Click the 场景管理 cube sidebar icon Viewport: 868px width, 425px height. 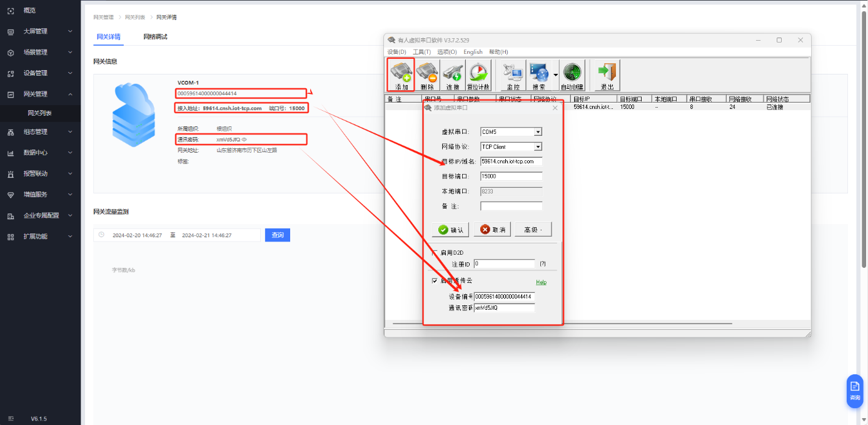coord(11,53)
